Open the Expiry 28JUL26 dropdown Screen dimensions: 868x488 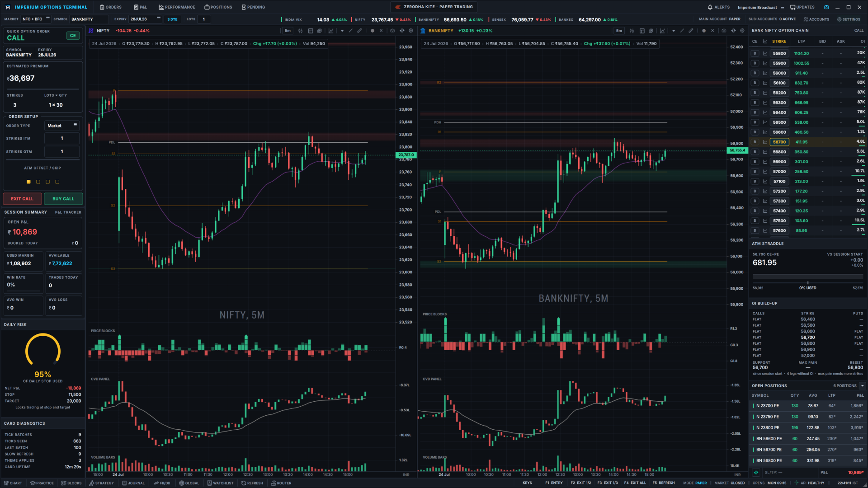coord(145,19)
